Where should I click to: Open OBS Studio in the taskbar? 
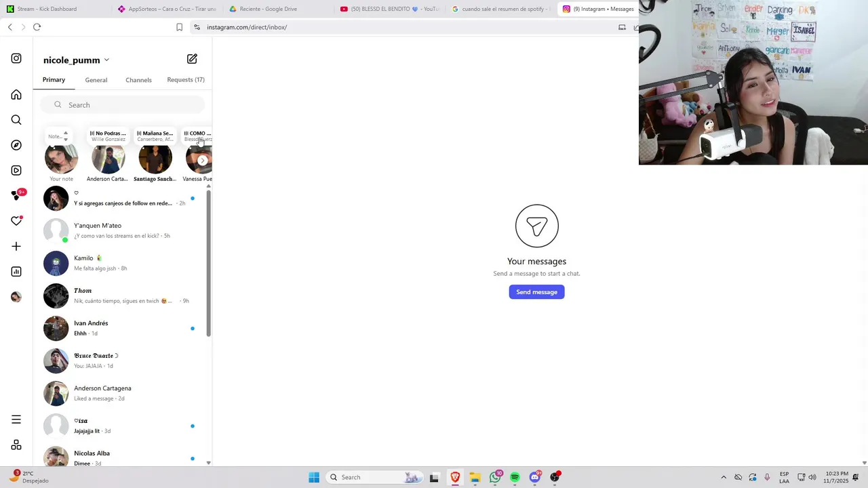pyautogui.click(x=555, y=477)
